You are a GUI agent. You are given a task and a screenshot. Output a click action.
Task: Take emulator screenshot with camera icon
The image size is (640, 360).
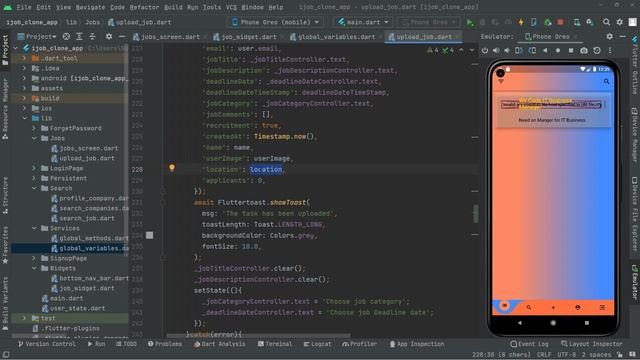coord(584,50)
